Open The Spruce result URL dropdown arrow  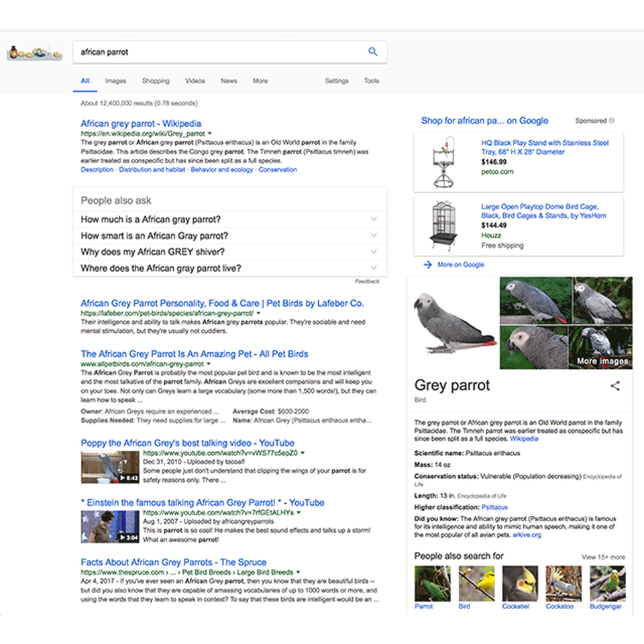click(x=298, y=572)
